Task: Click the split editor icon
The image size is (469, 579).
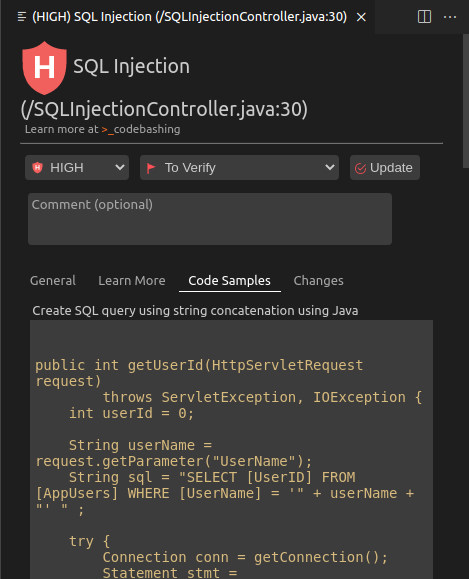Action: pos(424,17)
